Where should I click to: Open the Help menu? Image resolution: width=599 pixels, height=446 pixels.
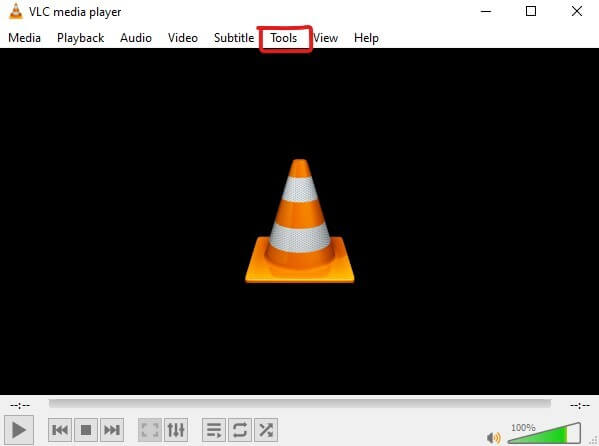[x=366, y=38]
